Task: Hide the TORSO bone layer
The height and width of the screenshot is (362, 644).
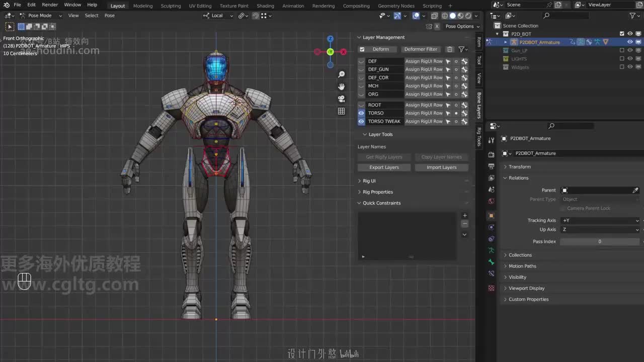Action: click(361, 113)
